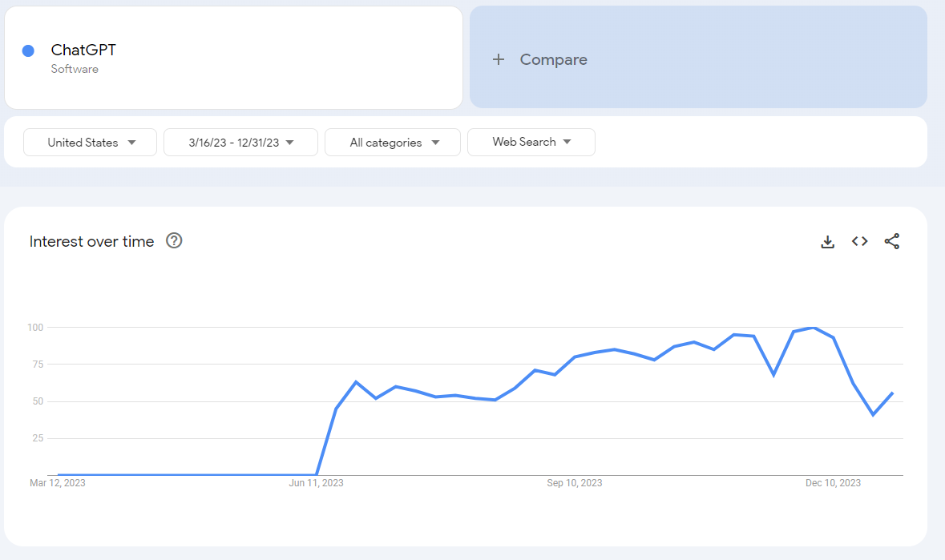
Task: Open help for Interest over time
Action: click(x=174, y=241)
